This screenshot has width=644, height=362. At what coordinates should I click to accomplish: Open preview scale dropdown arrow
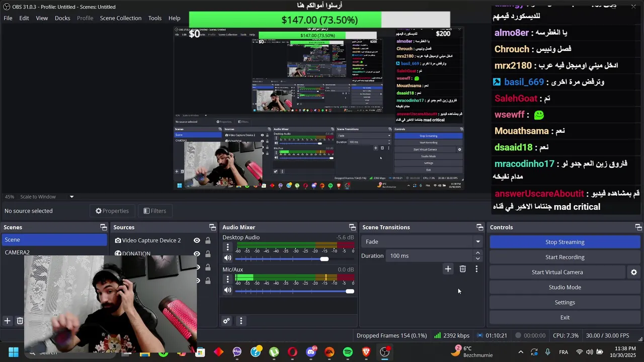71,197
